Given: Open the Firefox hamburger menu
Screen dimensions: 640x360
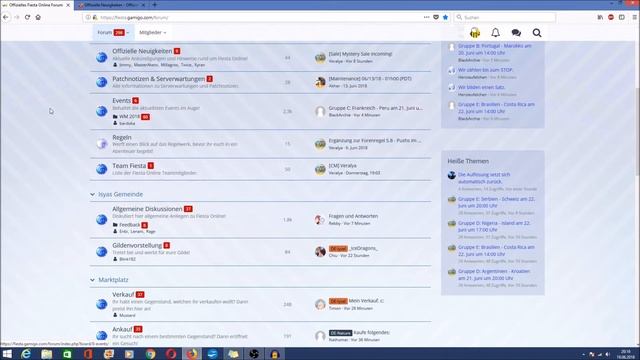Looking at the screenshot, I should pos(635,17).
